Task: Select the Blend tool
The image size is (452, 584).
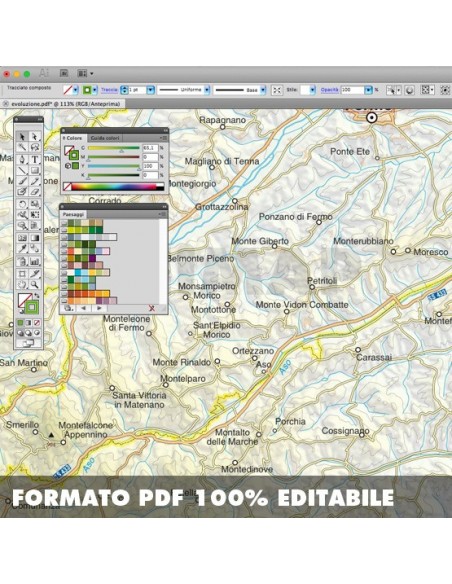Action: [35, 248]
